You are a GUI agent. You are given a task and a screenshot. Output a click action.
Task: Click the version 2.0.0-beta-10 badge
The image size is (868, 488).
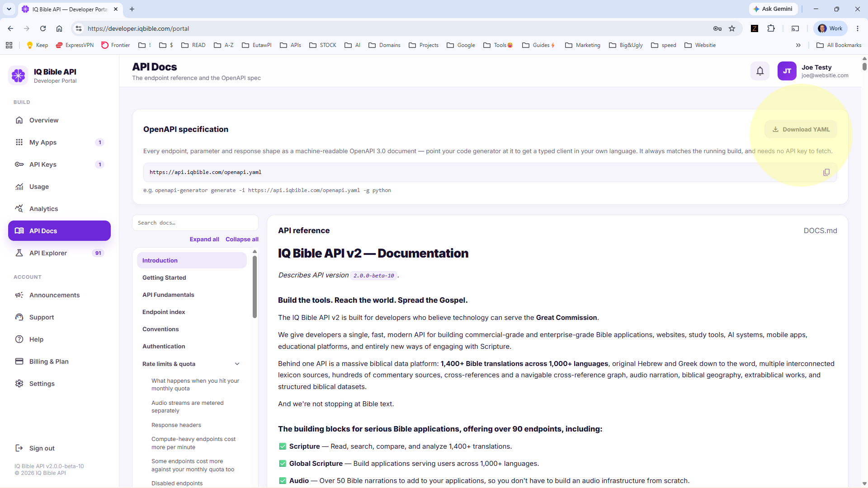373,276
